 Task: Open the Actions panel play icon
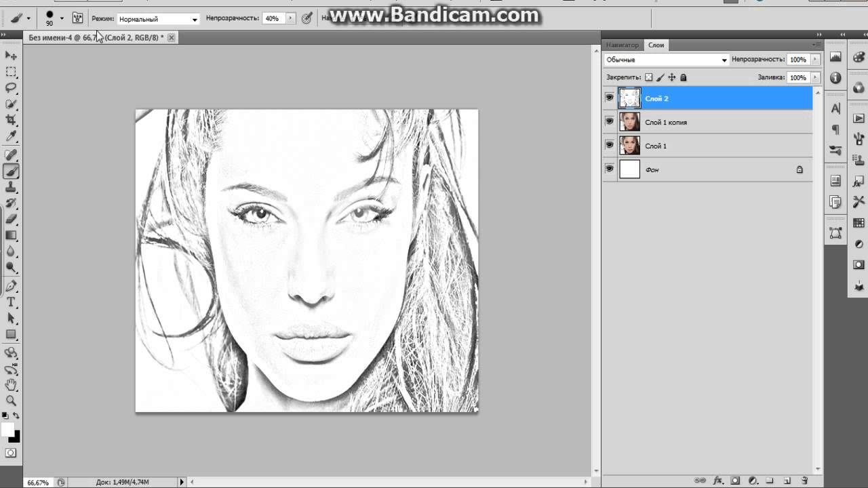coord(859,119)
